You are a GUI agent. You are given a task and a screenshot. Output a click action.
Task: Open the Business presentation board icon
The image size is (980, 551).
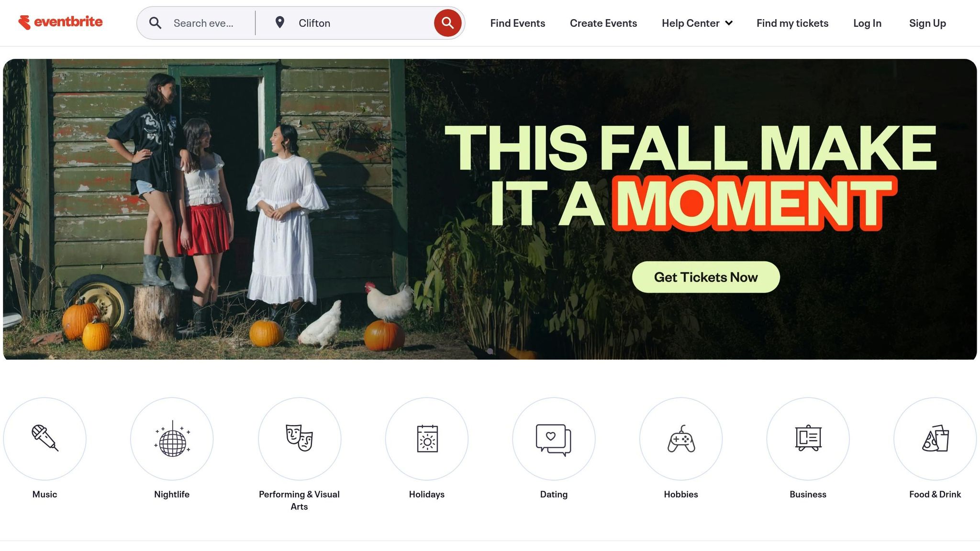[808, 439]
